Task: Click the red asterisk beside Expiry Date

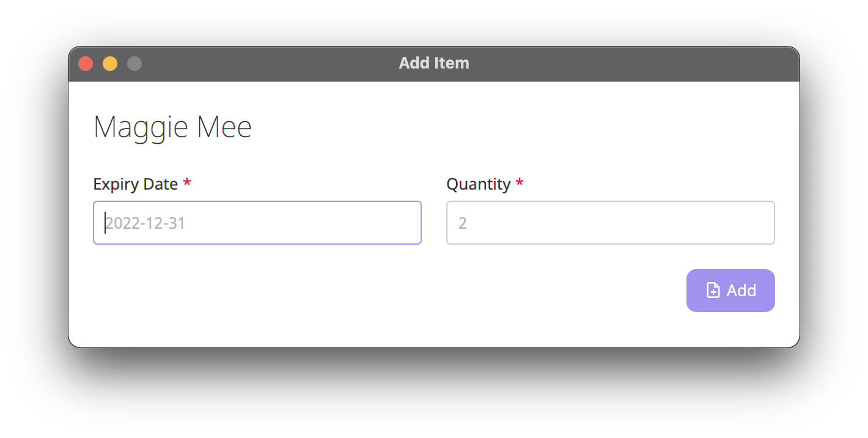Action: pos(186,182)
